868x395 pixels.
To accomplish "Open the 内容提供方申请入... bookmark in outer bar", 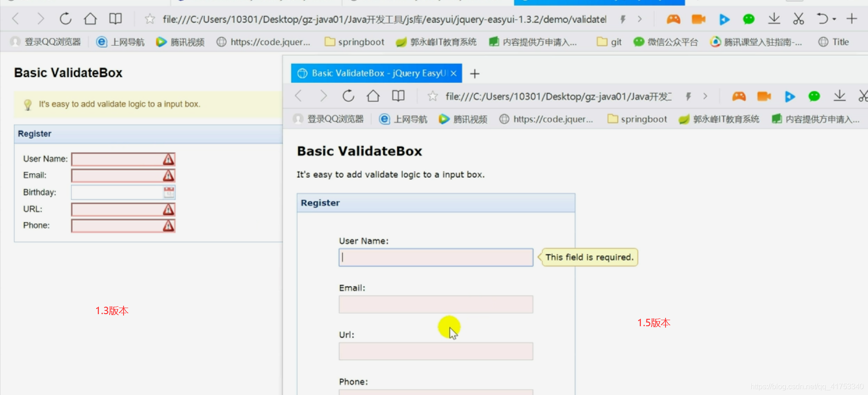I will tap(533, 42).
